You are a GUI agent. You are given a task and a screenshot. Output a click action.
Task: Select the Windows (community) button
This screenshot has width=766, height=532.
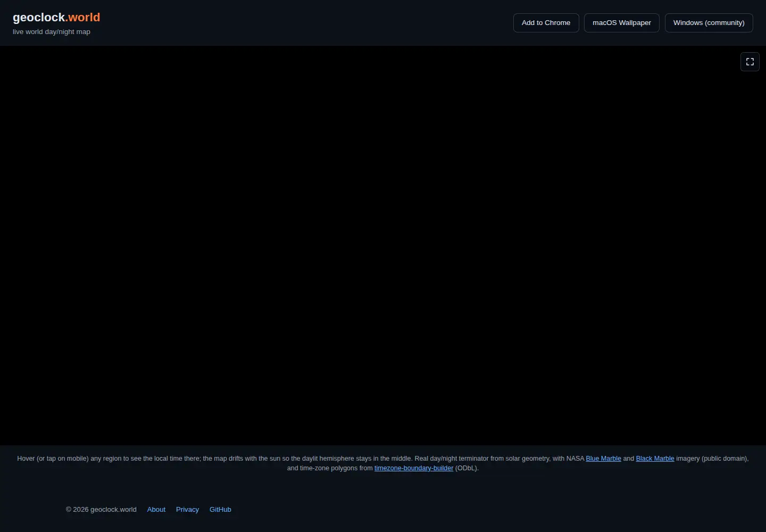point(709,23)
